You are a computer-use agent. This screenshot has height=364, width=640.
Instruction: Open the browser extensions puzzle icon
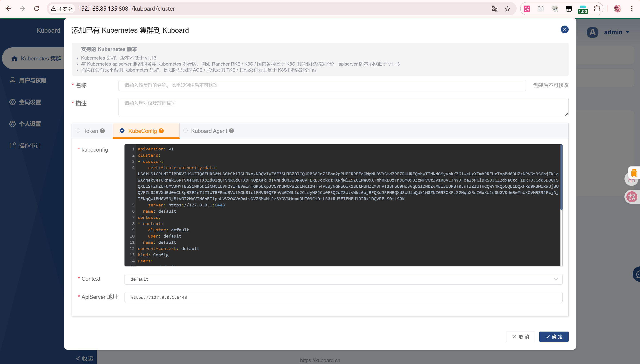(597, 9)
